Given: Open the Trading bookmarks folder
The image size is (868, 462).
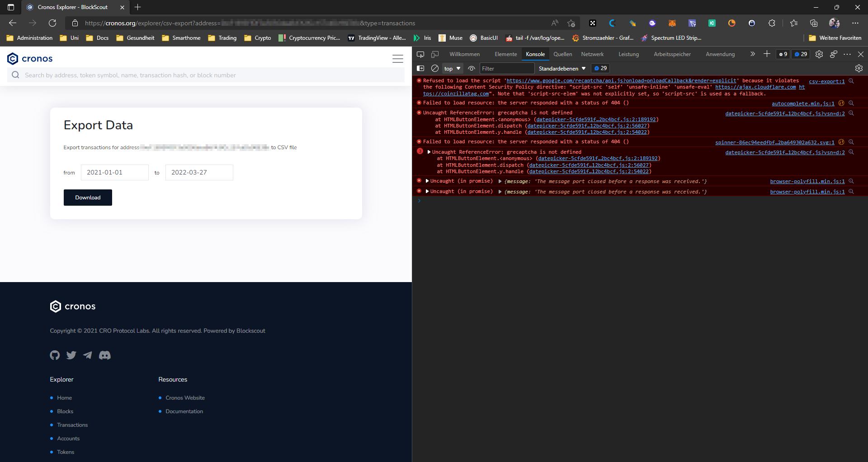Looking at the screenshot, I should pyautogui.click(x=222, y=38).
